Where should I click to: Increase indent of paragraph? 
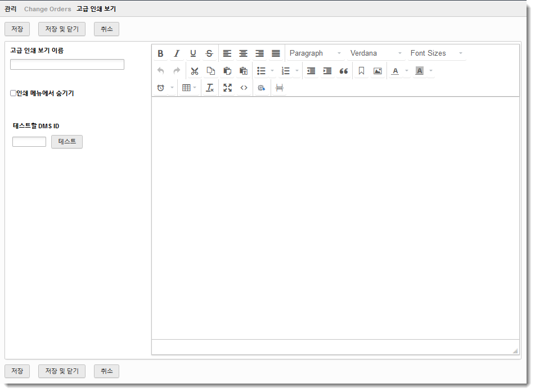327,71
